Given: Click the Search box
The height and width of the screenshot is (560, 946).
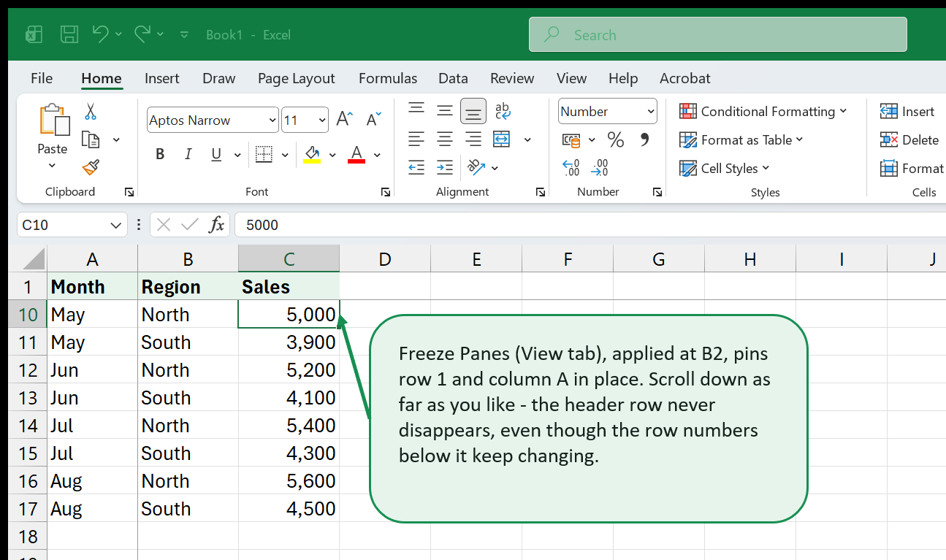Looking at the screenshot, I should coord(717,34).
